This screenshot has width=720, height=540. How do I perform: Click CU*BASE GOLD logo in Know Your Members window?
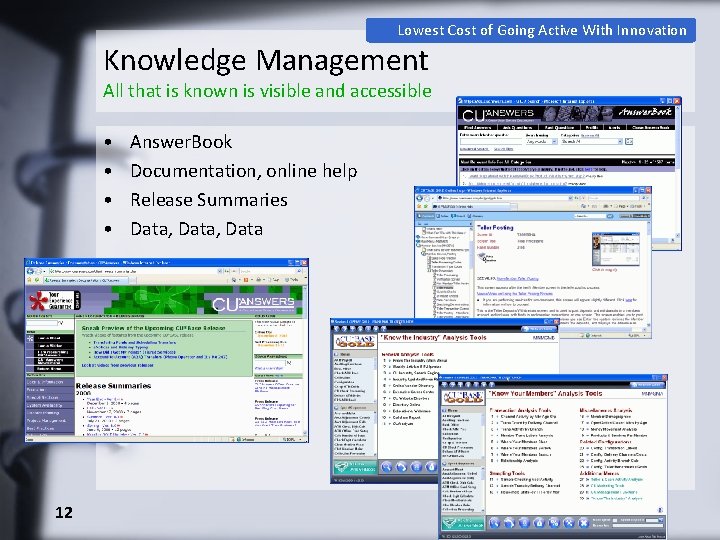[463, 397]
